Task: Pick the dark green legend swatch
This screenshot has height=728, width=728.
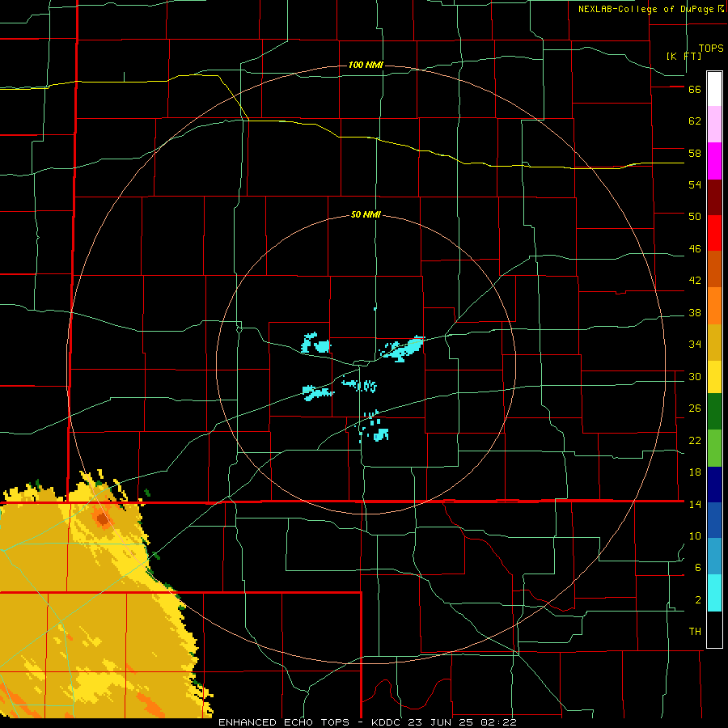Action: pyautogui.click(x=714, y=412)
